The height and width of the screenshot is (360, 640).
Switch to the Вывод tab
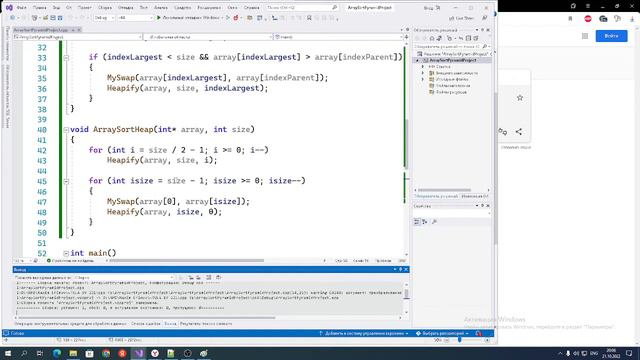click(170, 324)
